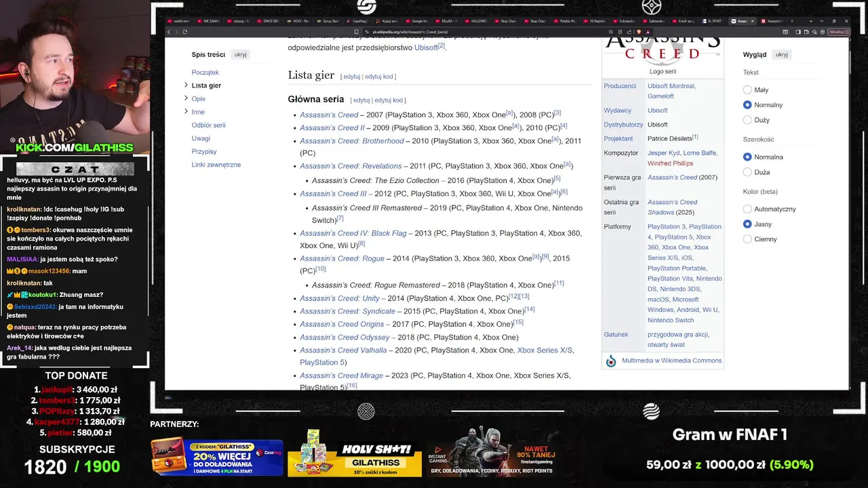Open the Brave wallet icon in the toolbar

(806, 32)
